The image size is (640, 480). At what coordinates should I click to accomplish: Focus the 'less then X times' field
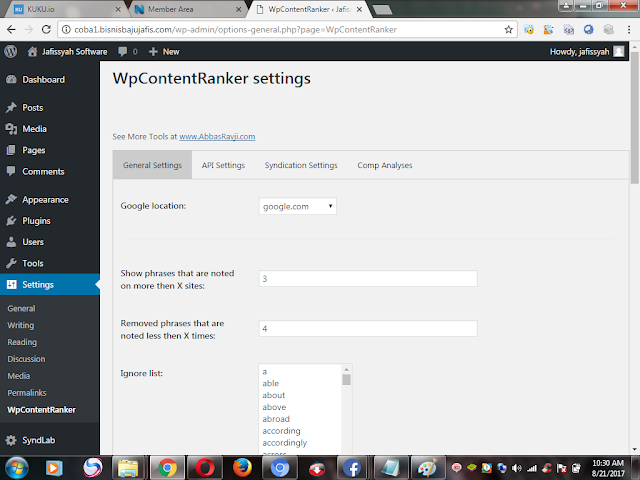pos(368,329)
